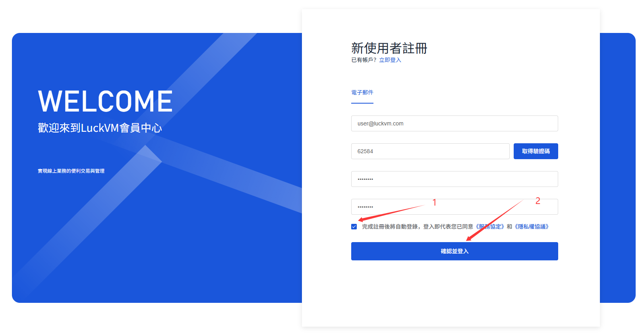Click the 完成註冊後將自動登錄 checkbox label
This screenshot has height=333, width=644.
click(390, 227)
